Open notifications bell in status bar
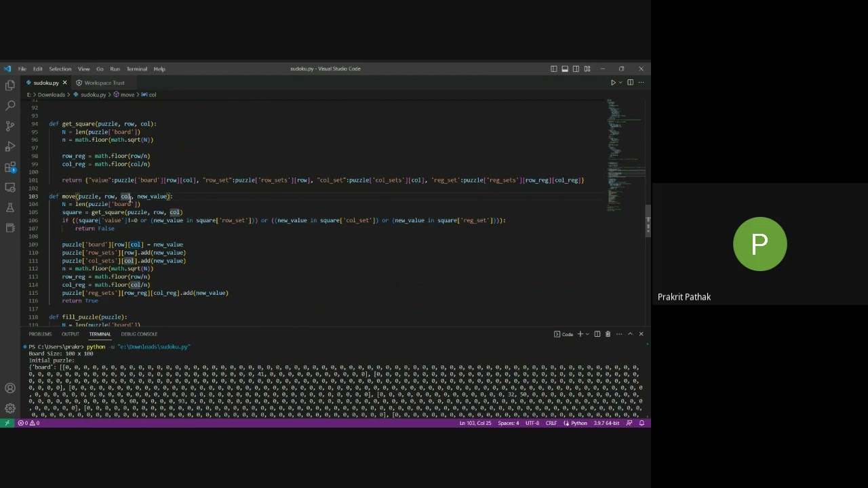The width and height of the screenshot is (868, 488). (642, 423)
